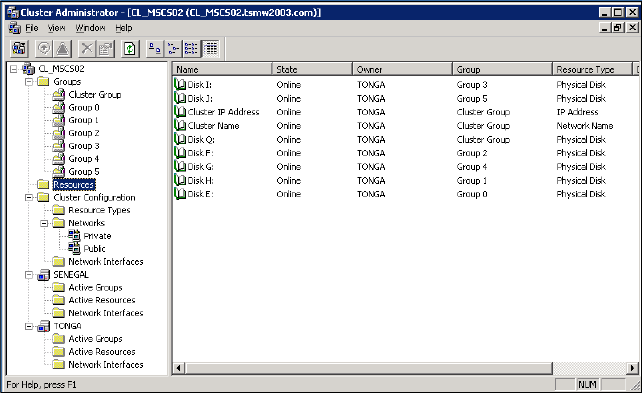Open Network Interfaces under Cluster Configuration
Screen dimensions: 642x393
tap(106, 262)
